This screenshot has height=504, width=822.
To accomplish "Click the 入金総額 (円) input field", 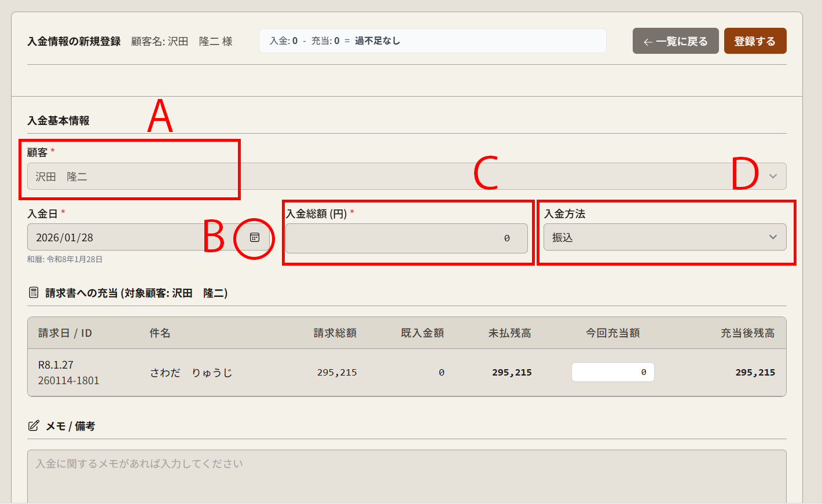I will (x=406, y=238).
